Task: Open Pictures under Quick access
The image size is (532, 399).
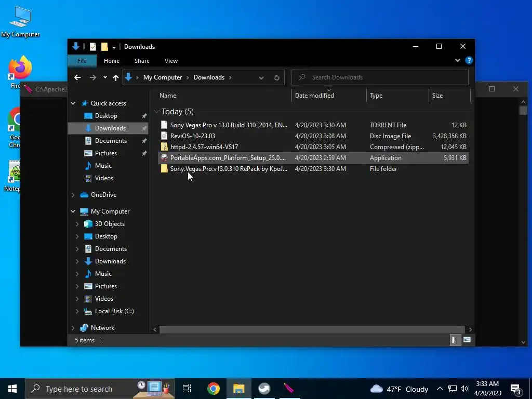Action: click(x=106, y=153)
